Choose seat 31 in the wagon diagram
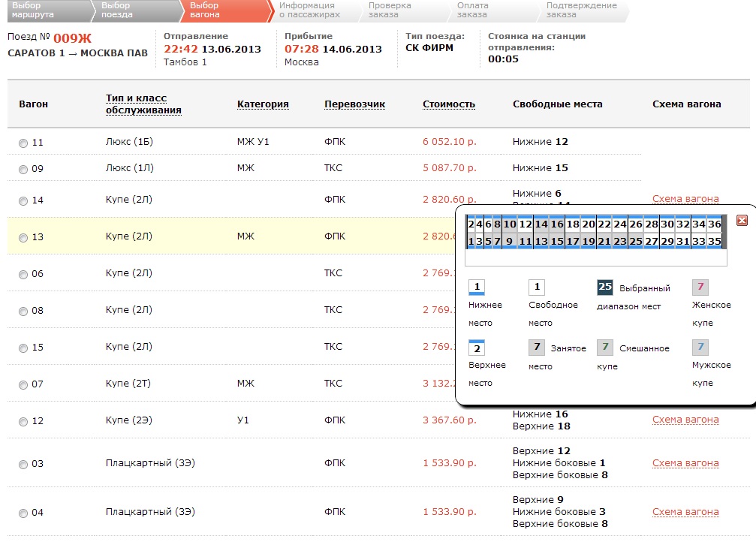 click(682, 242)
